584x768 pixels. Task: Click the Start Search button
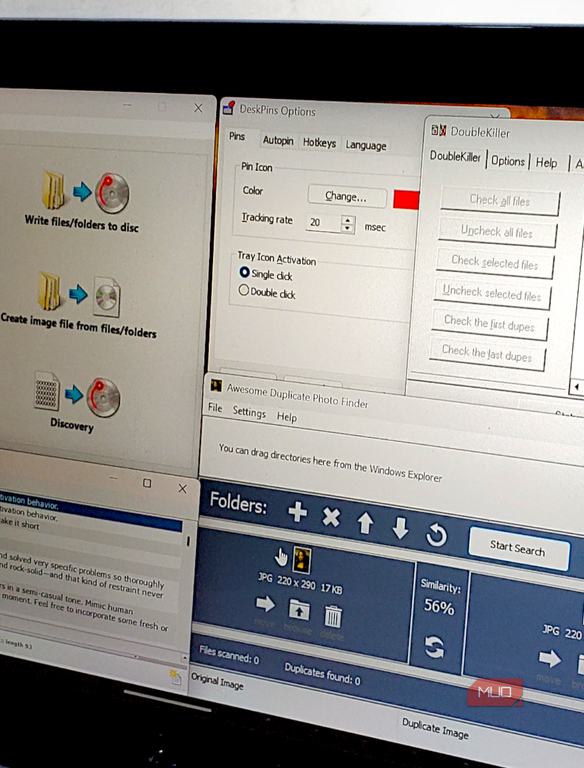pos(518,549)
